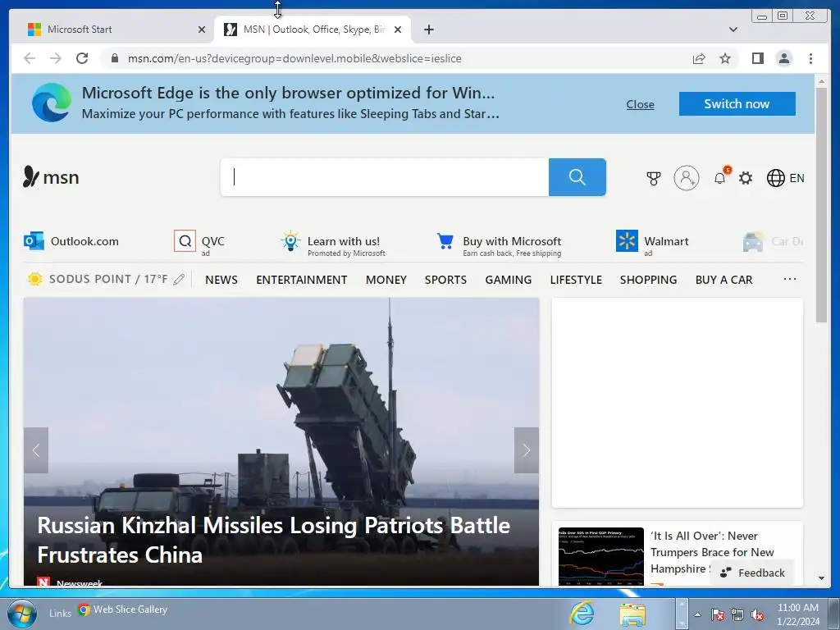Close the MSN tab
Image resolution: width=840 pixels, height=630 pixels.
pyautogui.click(x=398, y=30)
